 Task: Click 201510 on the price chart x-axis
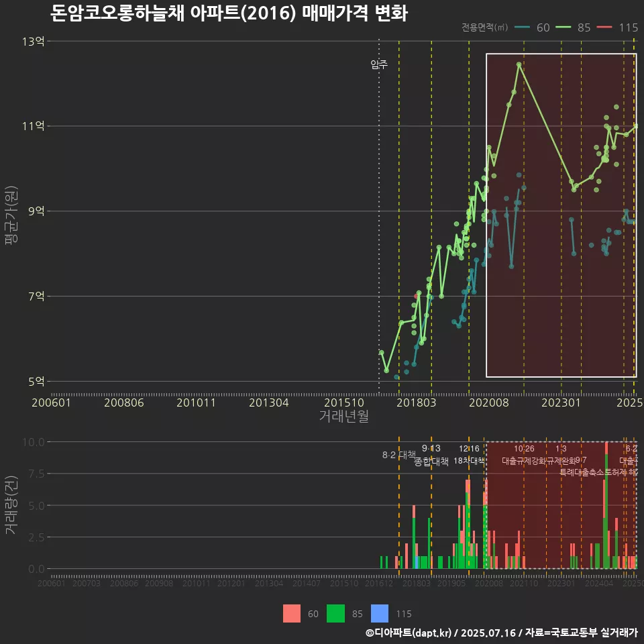344,402
